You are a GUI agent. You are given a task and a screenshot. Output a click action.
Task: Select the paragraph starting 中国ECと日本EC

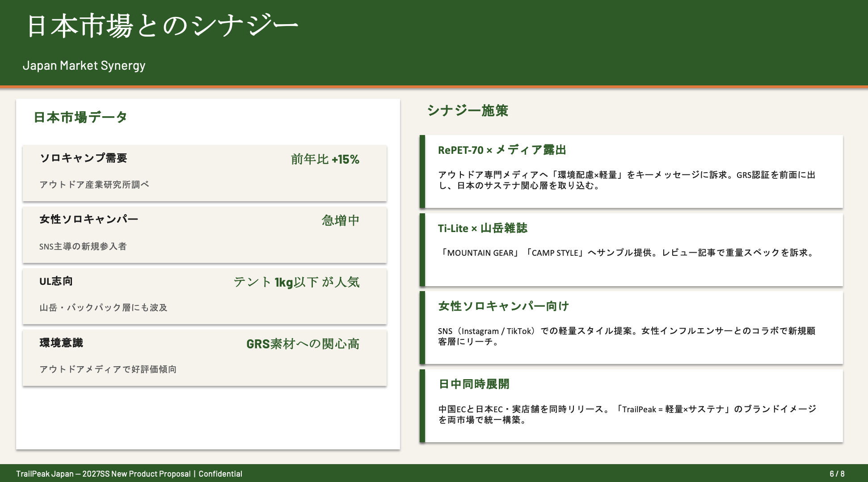(627, 414)
